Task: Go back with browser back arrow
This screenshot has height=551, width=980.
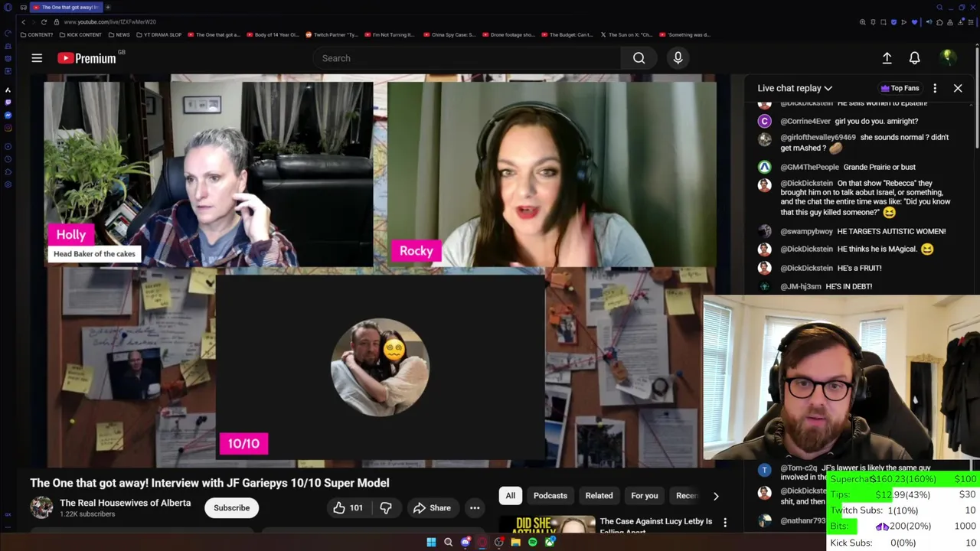Action: [23, 22]
